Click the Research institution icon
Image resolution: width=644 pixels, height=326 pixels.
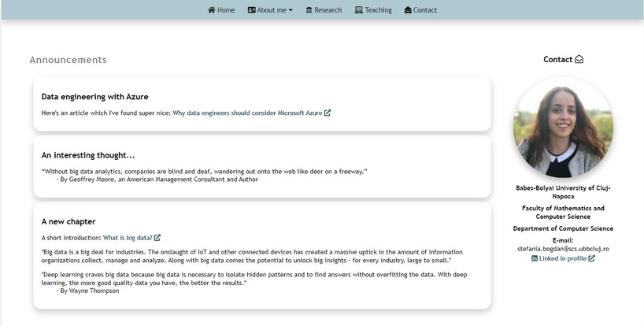pyautogui.click(x=309, y=10)
